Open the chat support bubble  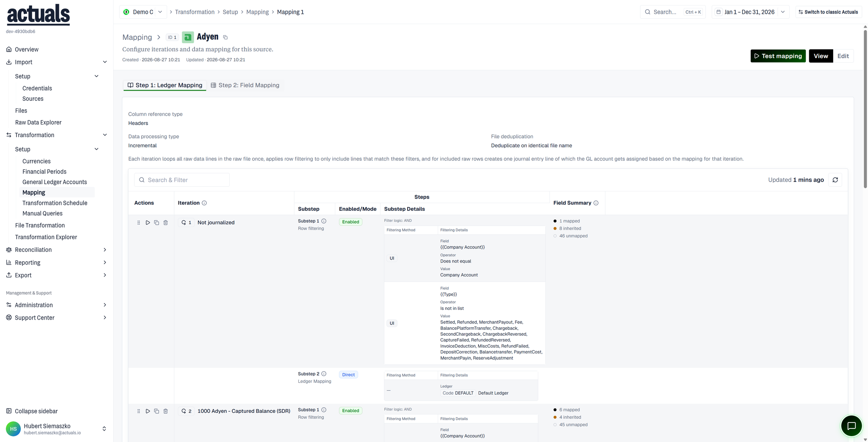coord(851,426)
